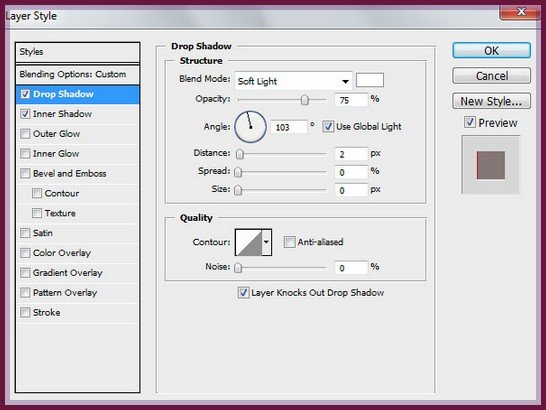Confirm with the OK button
This screenshot has height=410, width=546.
click(491, 51)
